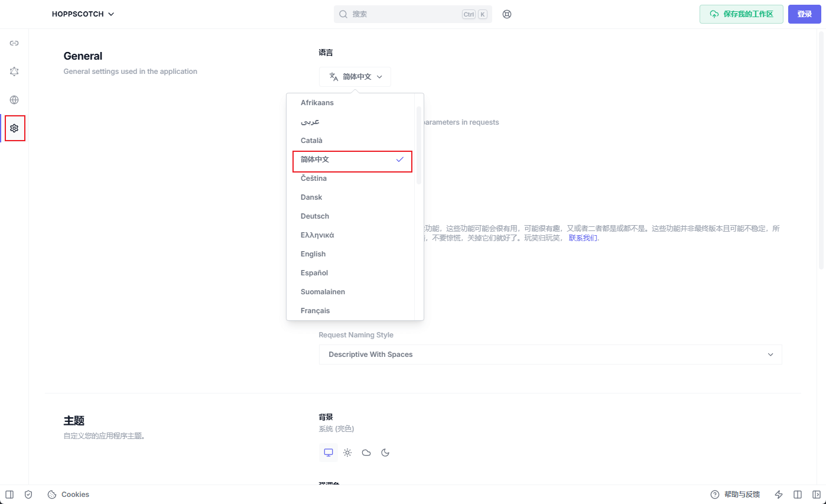Open the Settings gear in sidebar

(14, 128)
